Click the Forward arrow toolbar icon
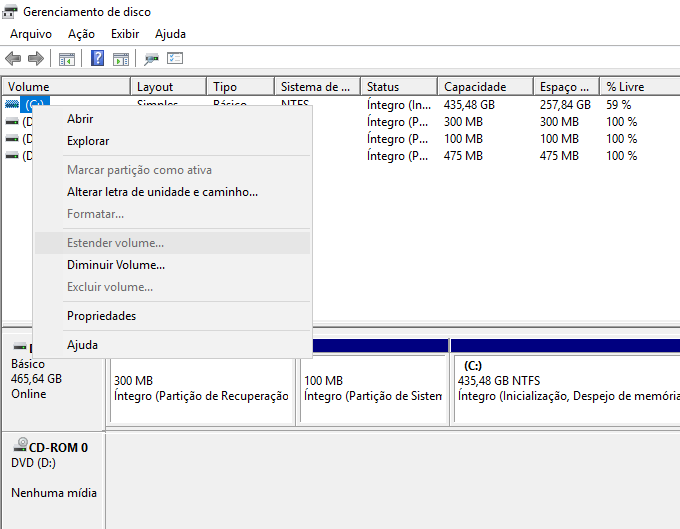 click(36, 58)
